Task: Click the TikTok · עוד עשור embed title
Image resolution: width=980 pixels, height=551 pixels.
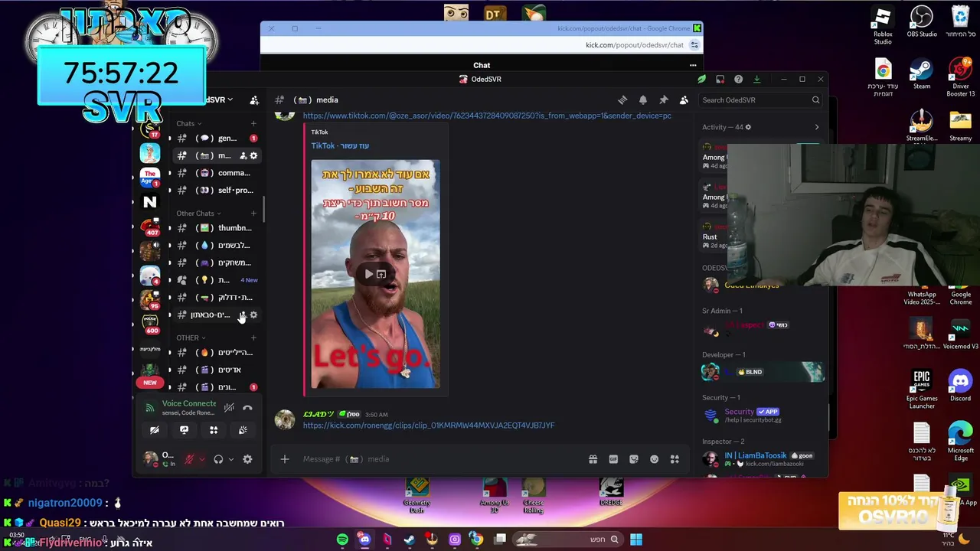Action: pos(340,145)
